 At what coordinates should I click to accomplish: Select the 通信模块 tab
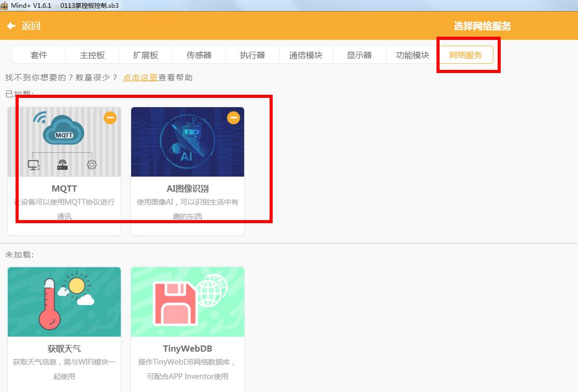[306, 55]
